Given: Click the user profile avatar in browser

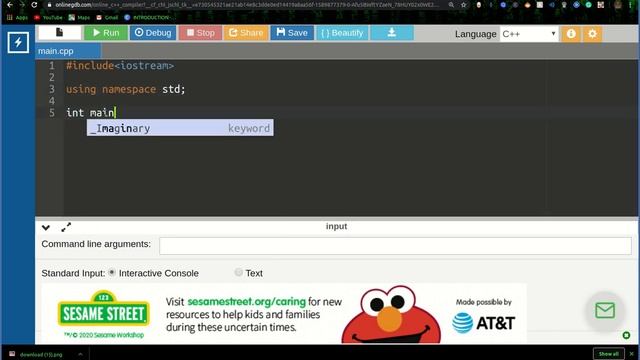Looking at the screenshot, I should click(x=618, y=5).
